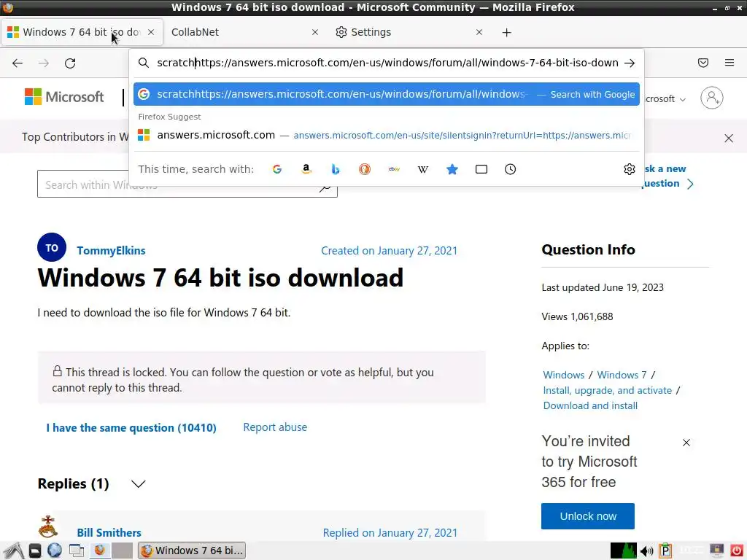This screenshot has height=560, width=747.
Task: Open Install, upgrade, and activate link
Action: tap(608, 390)
